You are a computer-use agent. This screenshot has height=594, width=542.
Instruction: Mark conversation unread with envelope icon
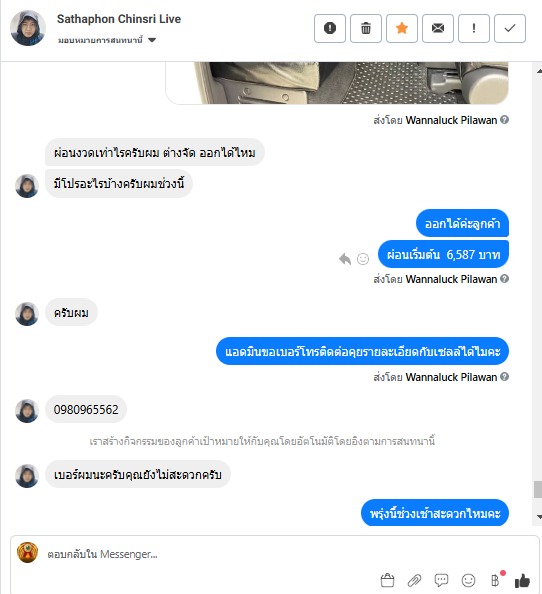click(x=437, y=28)
